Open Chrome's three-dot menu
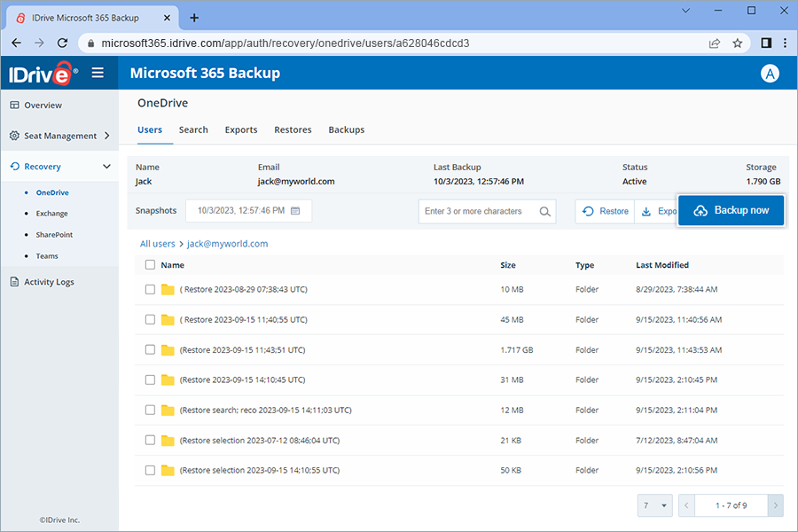This screenshot has height=532, width=798. click(x=786, y=43)
